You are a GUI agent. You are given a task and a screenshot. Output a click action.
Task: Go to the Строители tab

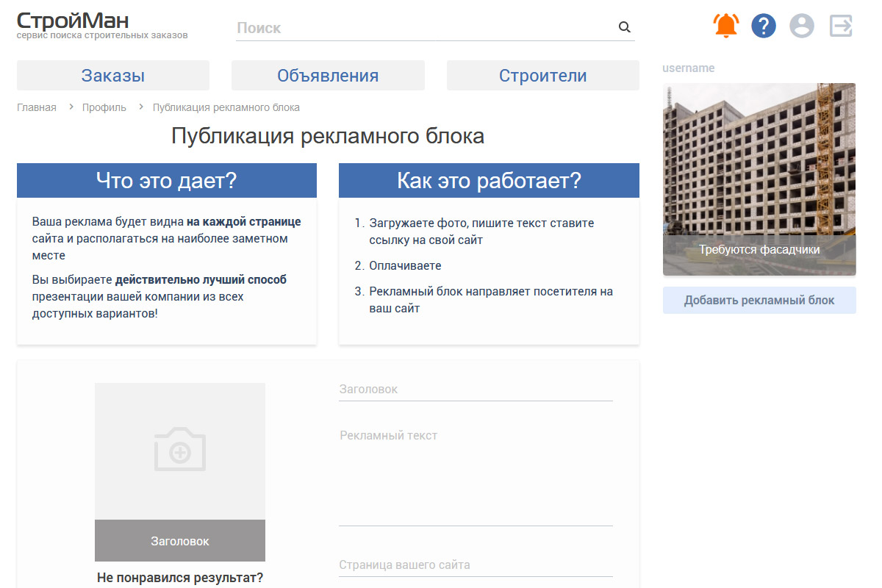pos(542,76)
